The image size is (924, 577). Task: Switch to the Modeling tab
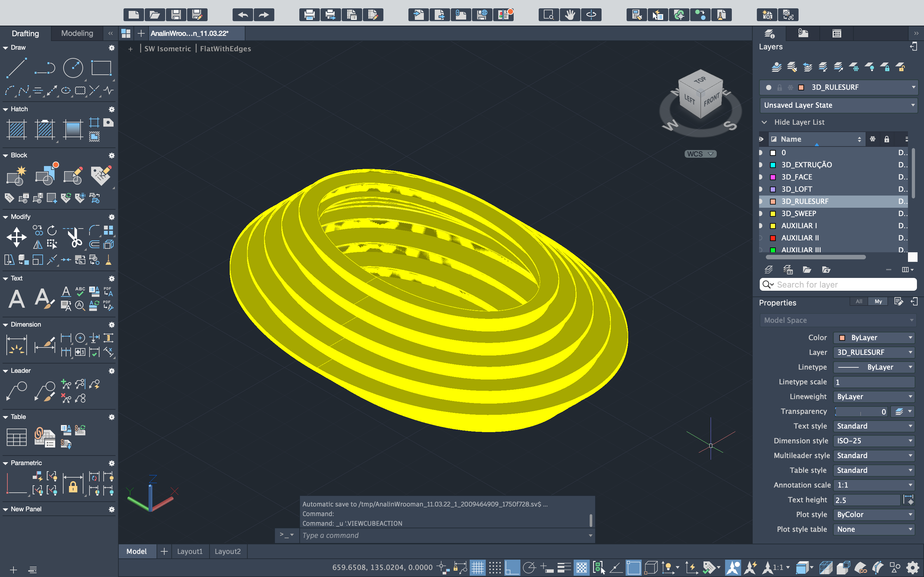click(77, 33)
